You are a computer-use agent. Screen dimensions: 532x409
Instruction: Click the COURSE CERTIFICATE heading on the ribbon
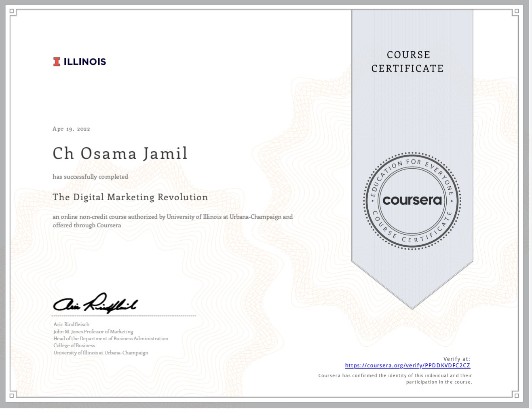[x=407, y=61]
